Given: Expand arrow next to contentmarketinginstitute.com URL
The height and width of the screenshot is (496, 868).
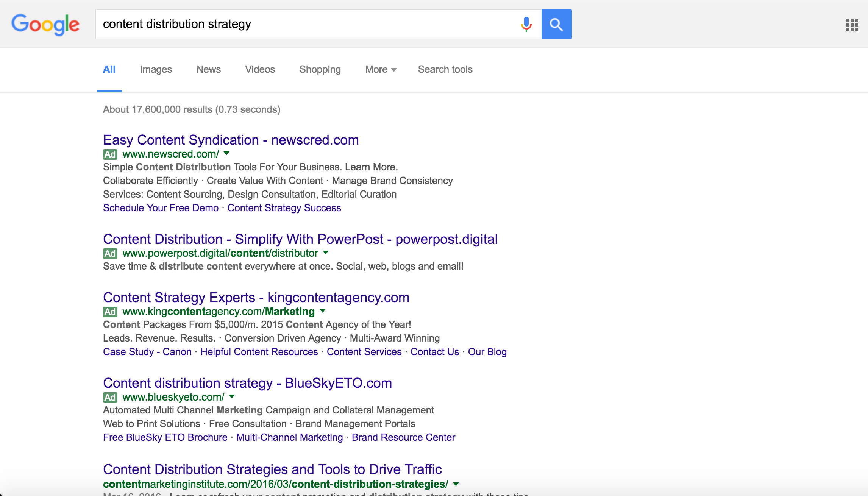Looking at the screenshot, I should (456, 484).
